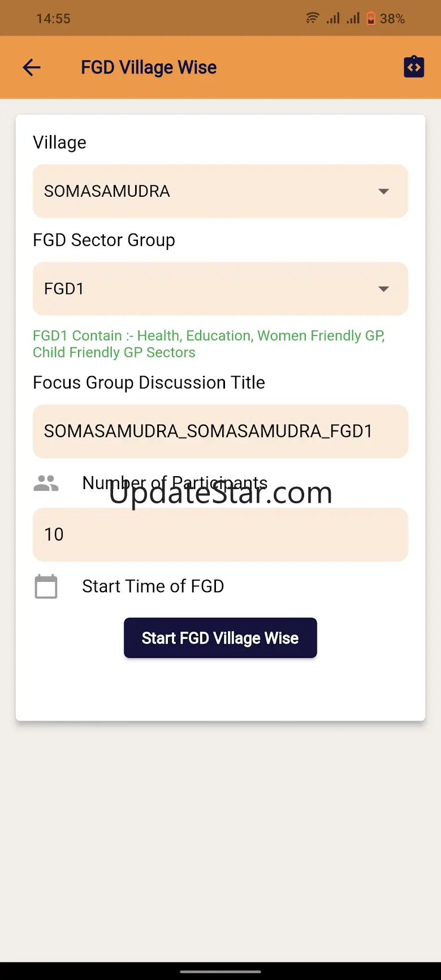
Task: Tap the Wi-Fi status icon
Action: click(x=312, y=18)
